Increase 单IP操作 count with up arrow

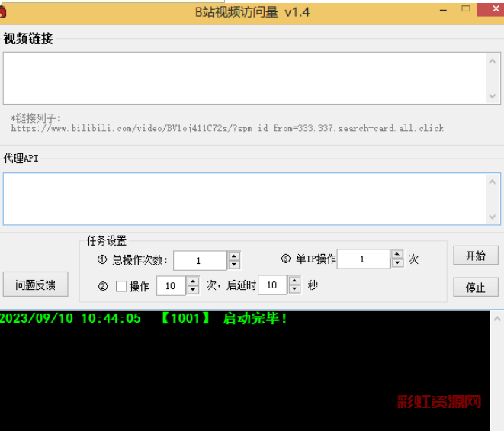[397, 255]
